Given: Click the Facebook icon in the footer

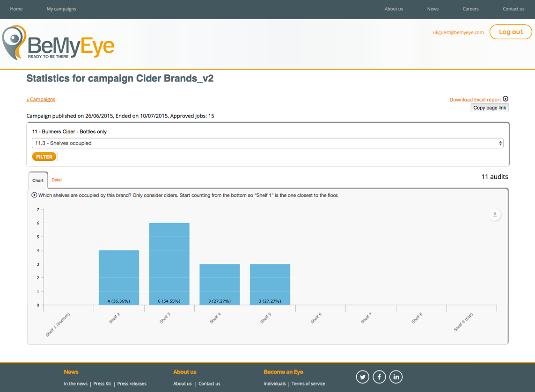Looking at the screenshot, I should 379,377.
